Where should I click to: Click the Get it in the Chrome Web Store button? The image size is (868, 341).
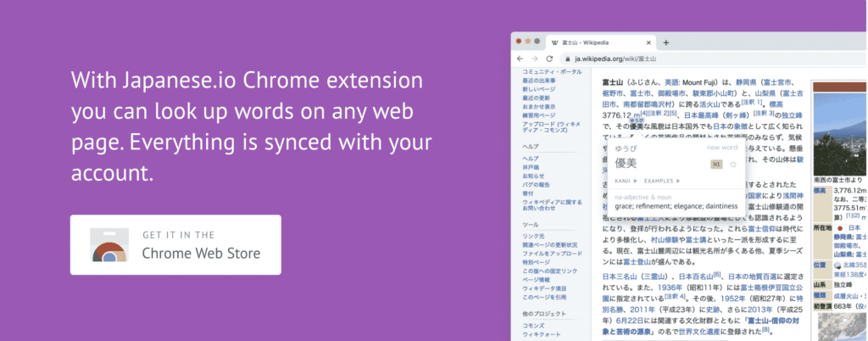[175, 244]
